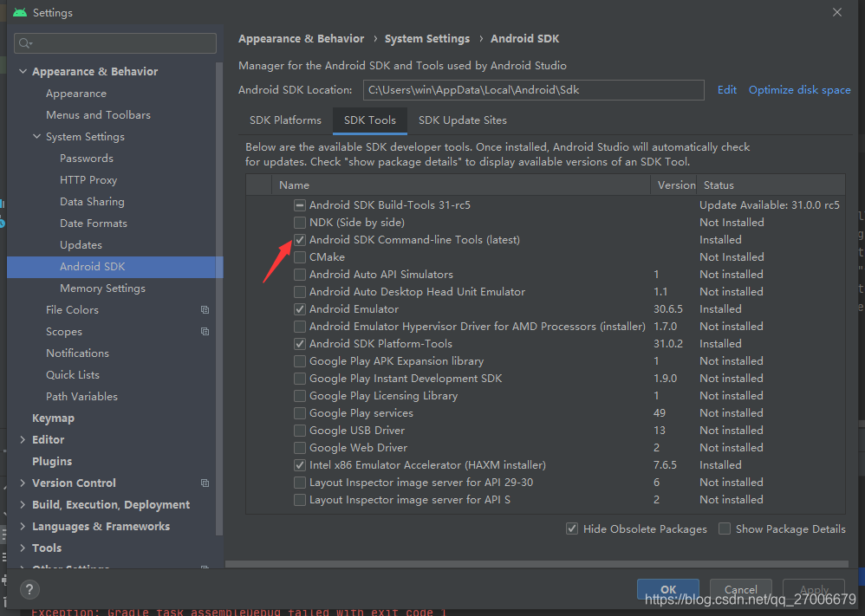Screen dimensions: 865x616
Task: Expand the Editor section
Action: coord(23,439)
